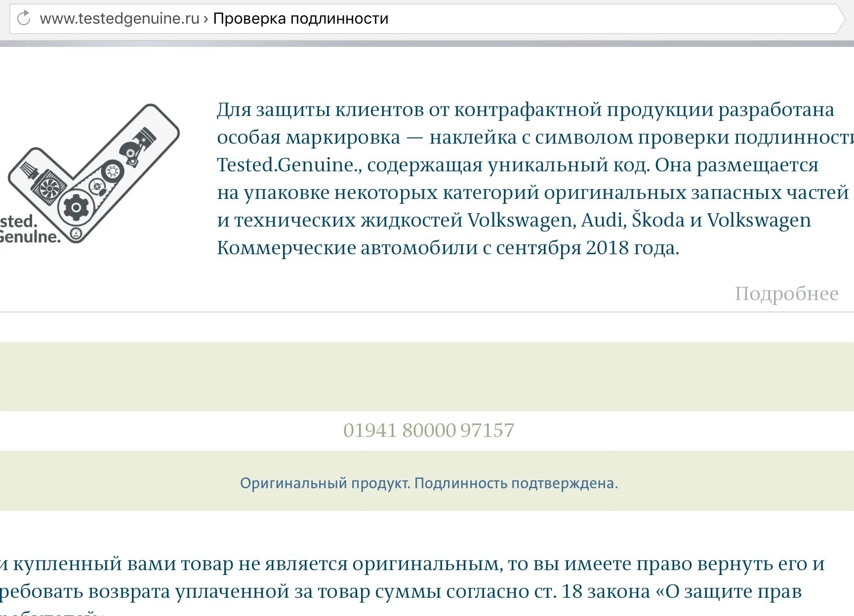Click the code 01941 80000 97157

(x=429, y=430)
